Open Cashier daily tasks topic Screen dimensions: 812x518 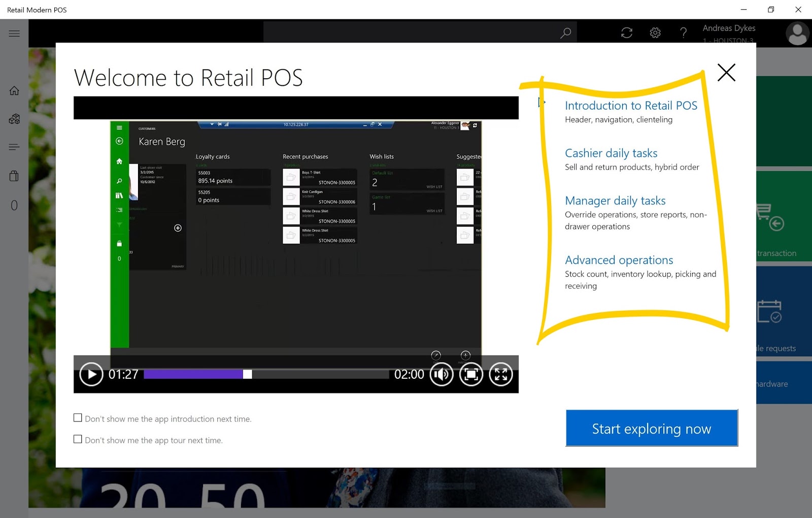click(x=611, y=153)
